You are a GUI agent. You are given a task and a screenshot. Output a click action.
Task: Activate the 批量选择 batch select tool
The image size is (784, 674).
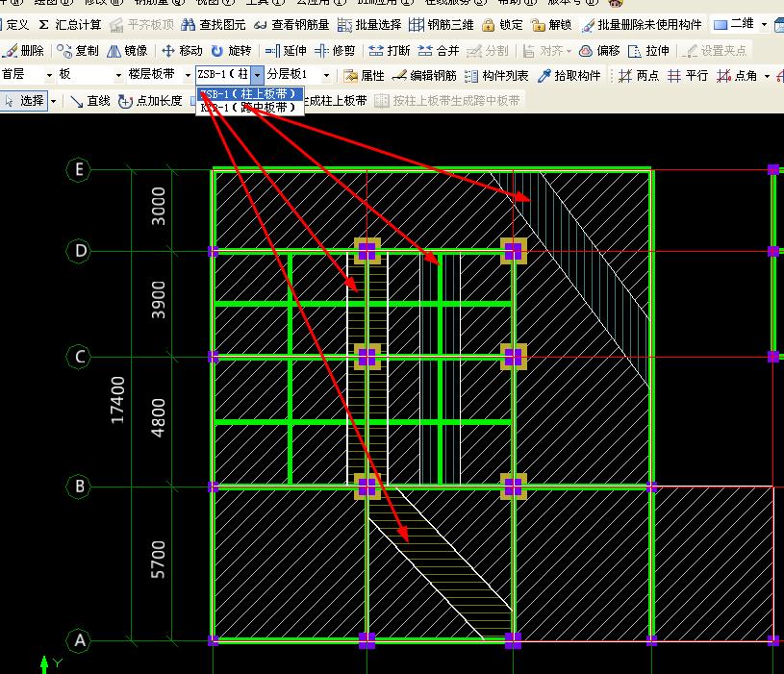coord(369,24)
